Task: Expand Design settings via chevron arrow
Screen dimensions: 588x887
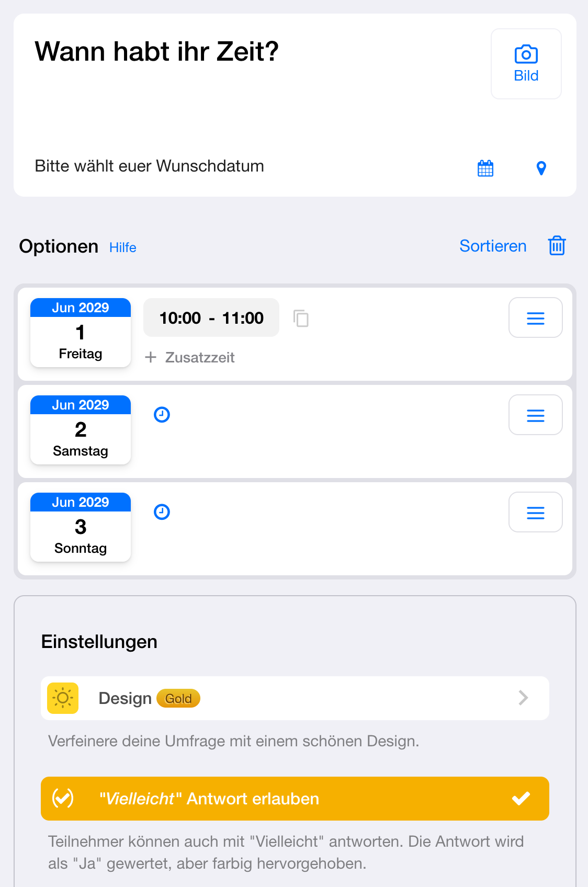Action: [523, 698]
